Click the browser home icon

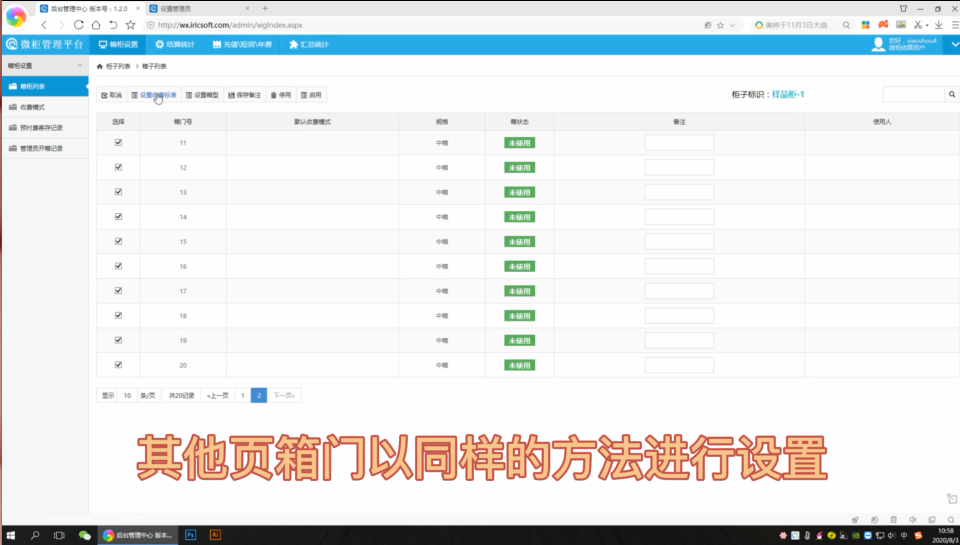point(96,25)
